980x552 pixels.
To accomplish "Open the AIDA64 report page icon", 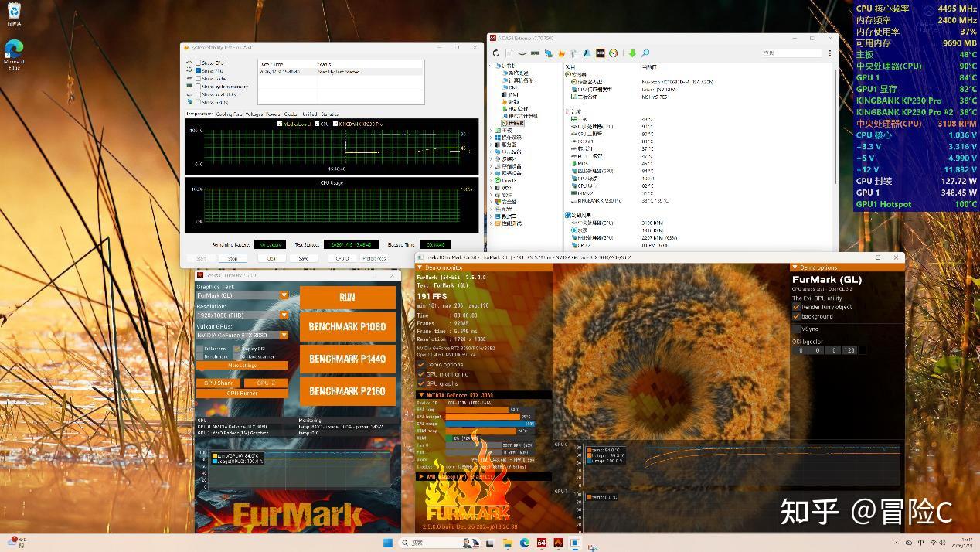I will [509, 53].
